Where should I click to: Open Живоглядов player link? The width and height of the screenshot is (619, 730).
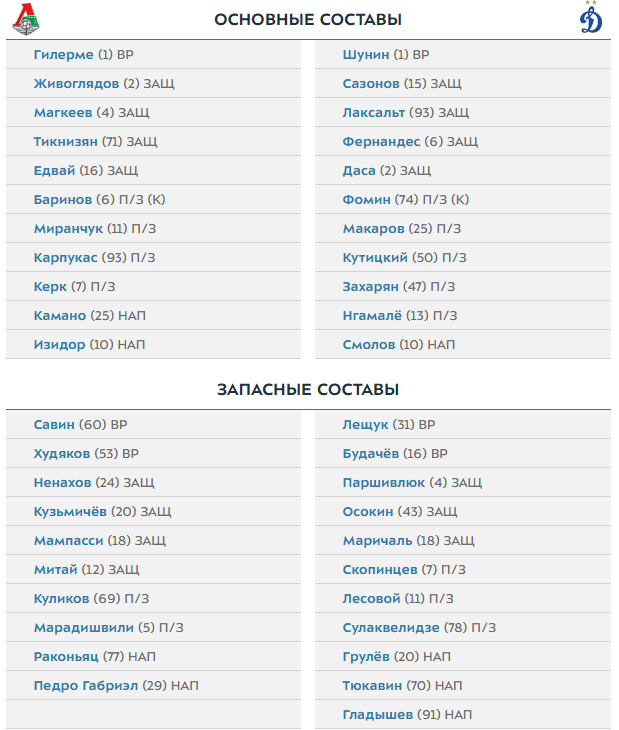click(76, 84)
